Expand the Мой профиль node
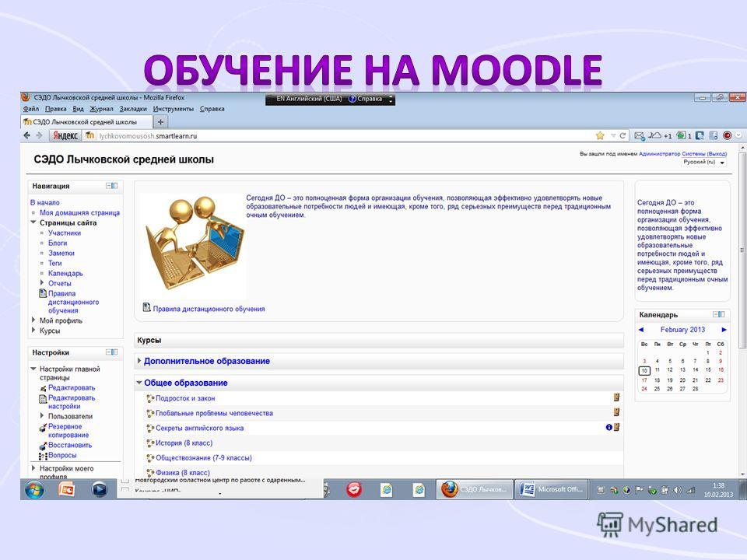 33,320
